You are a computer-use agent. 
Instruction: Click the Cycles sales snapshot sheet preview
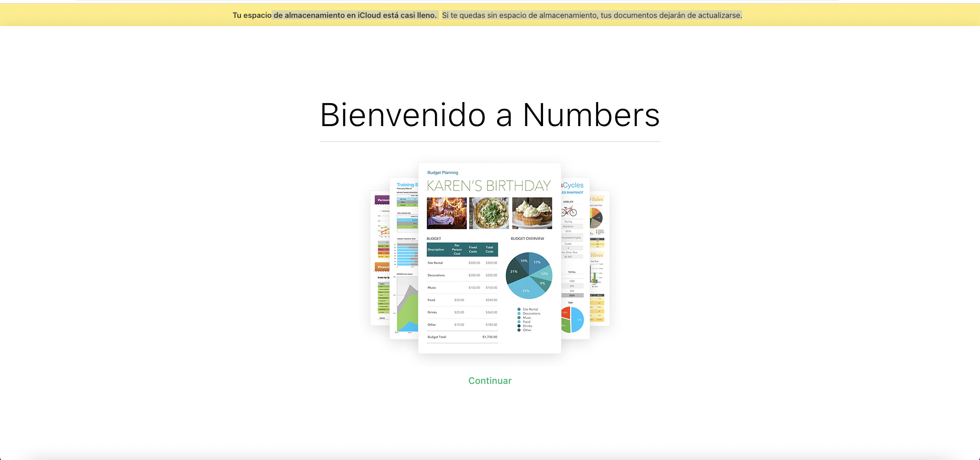pyautogui.click(x=575, y=258)
